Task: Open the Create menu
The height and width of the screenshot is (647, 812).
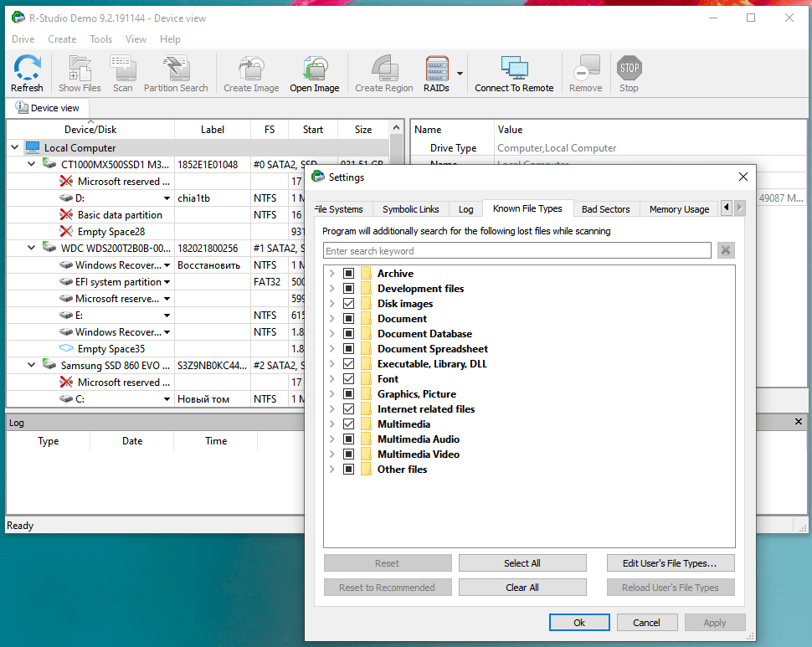Action: (x=62, y=39)
